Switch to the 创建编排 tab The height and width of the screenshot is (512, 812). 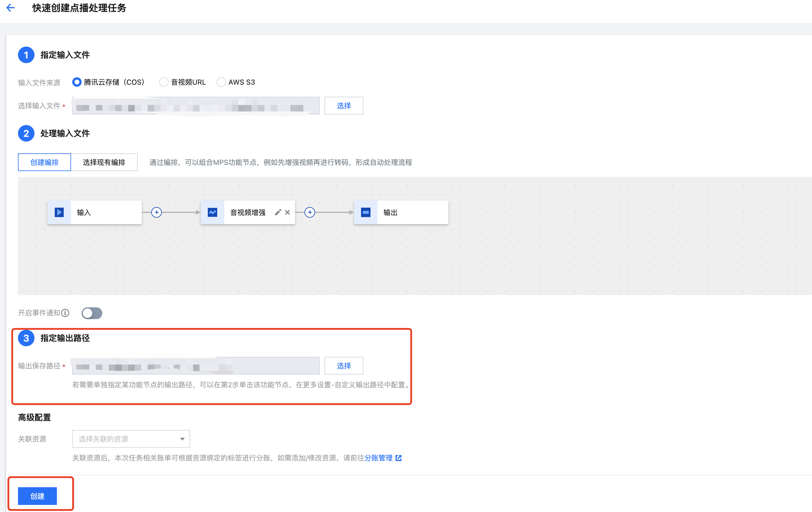coord(45,162)
